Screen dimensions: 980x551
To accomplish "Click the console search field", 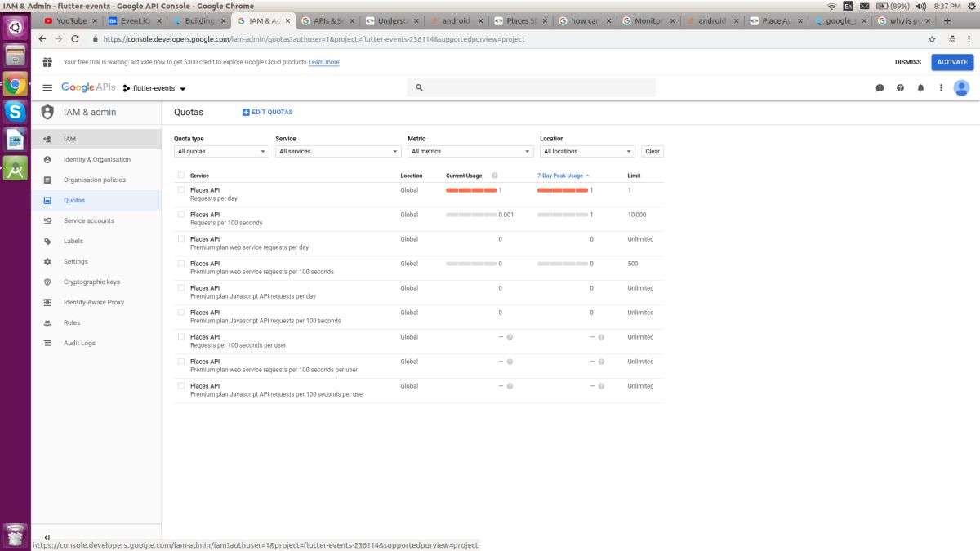I will point(532,87).
